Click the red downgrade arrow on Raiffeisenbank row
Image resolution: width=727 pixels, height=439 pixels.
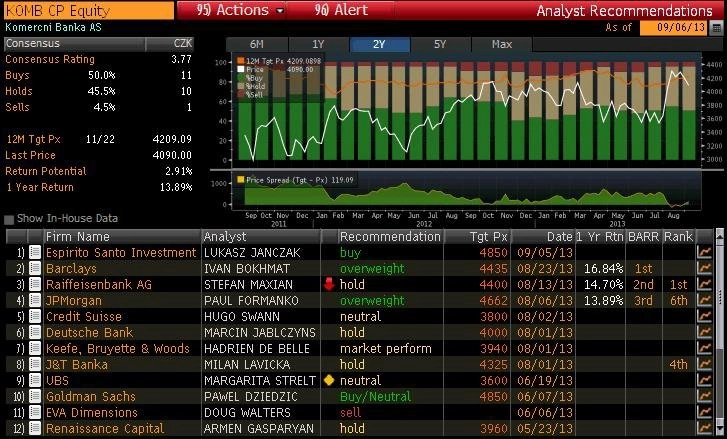329,284
